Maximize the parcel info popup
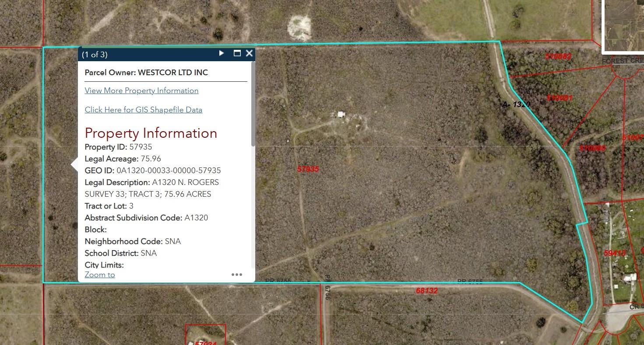The height and width of the screenshot is (345, 644). 237,53
